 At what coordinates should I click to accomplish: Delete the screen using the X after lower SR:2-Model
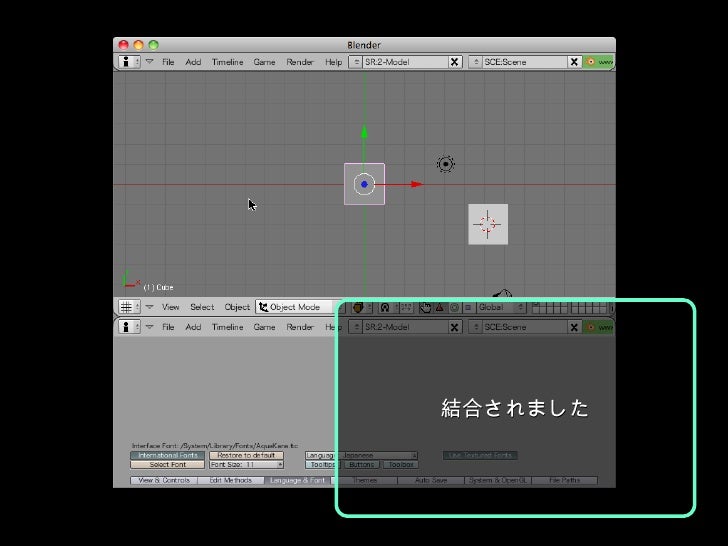coord(455,327)
